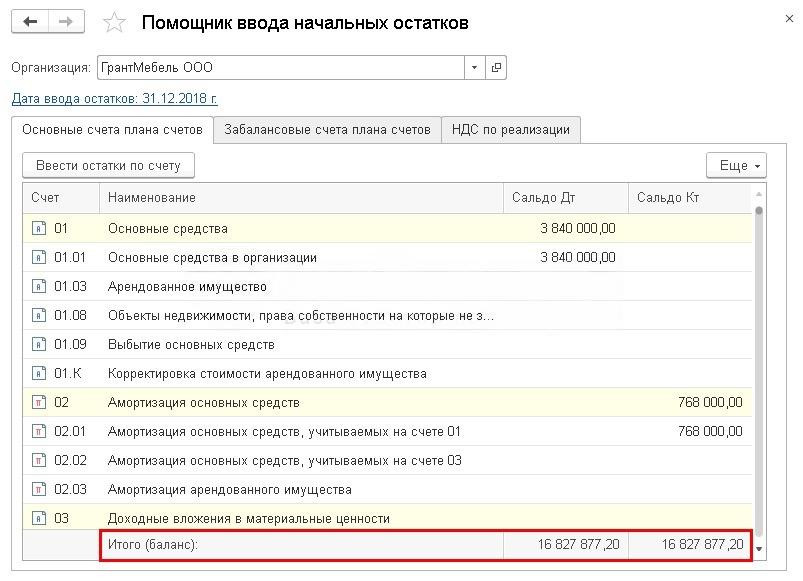Select the account 01.08 row icon
The height and width of the screenshot is (581, 803).
click(39, 315)
